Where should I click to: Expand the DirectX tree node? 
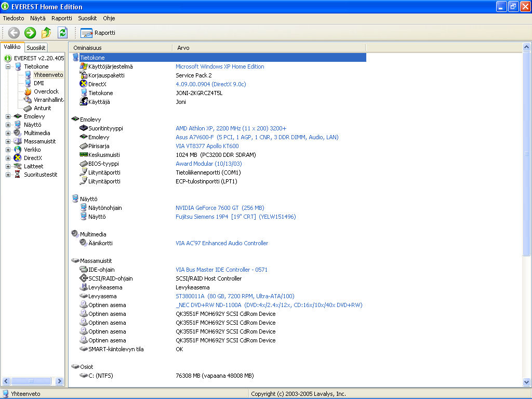tap(8, 158)
